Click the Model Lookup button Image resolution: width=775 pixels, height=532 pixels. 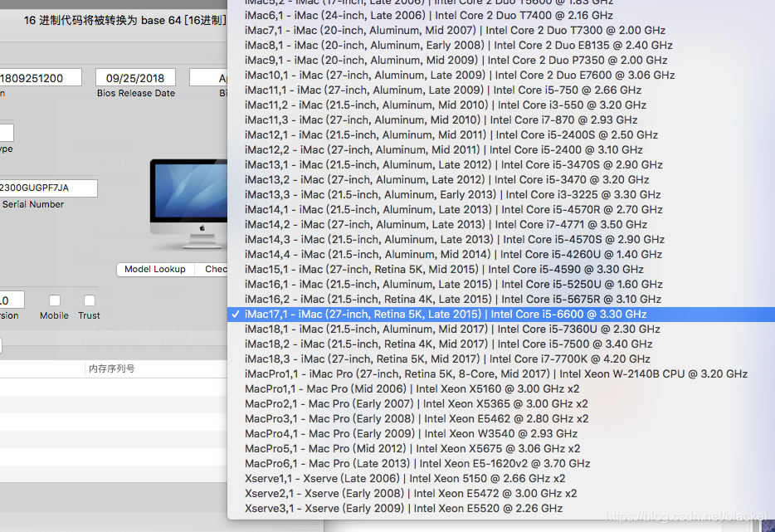point(155,270)
